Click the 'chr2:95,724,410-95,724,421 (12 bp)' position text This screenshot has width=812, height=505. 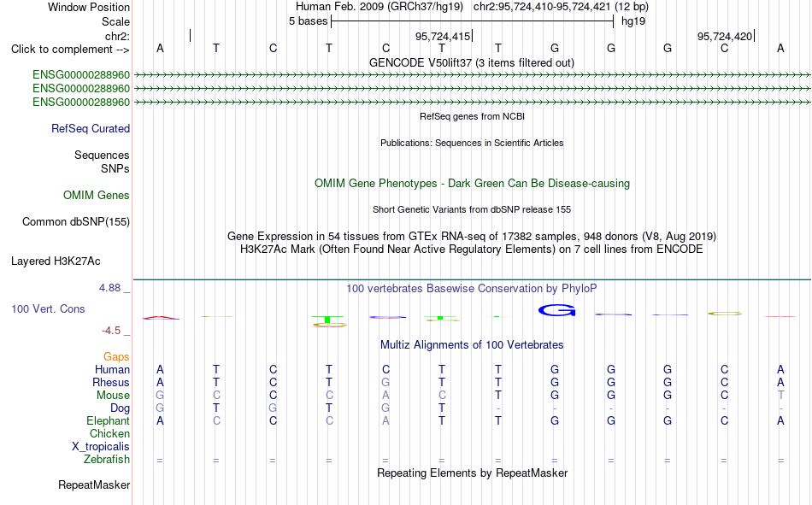(561, 7)
